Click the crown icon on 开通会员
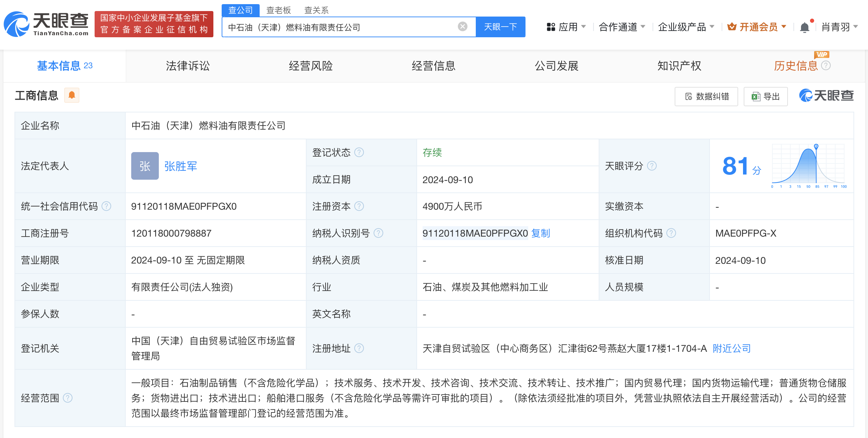868x438 pixels. (731, 27)
